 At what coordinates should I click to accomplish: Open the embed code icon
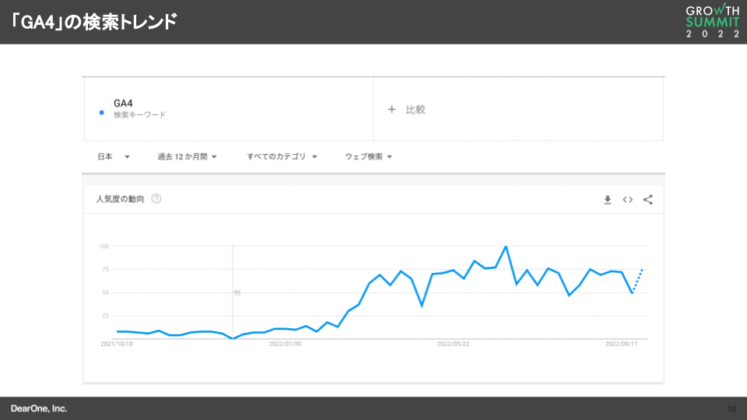tap(627, 200)
